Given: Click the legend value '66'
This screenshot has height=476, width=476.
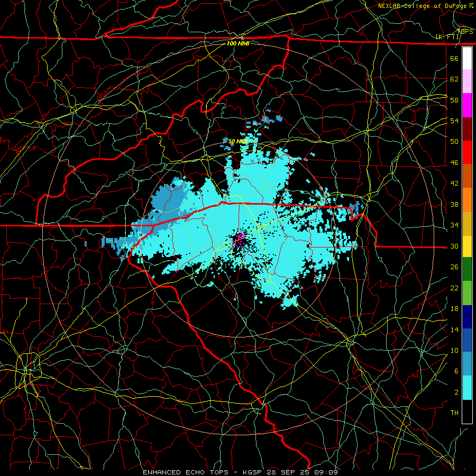Looking at the screenshot, I should tap(454, 58).
